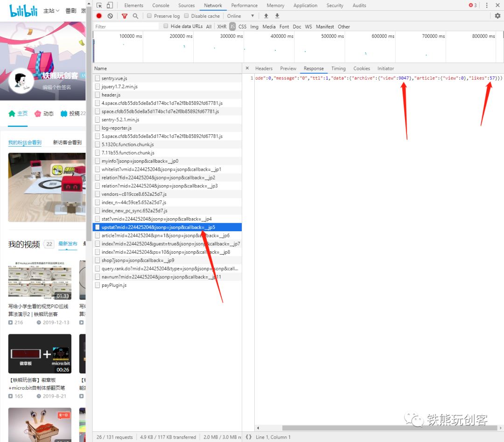Open network settings gear icon
The width and height of the screenshot is (504, 442).
tap(497, 16)
